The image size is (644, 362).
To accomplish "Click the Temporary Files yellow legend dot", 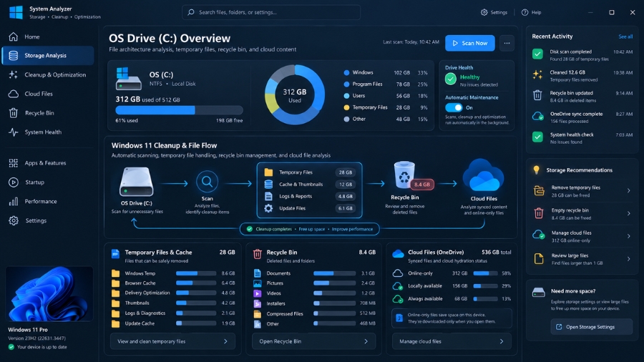I will click(x=346, y=107).
